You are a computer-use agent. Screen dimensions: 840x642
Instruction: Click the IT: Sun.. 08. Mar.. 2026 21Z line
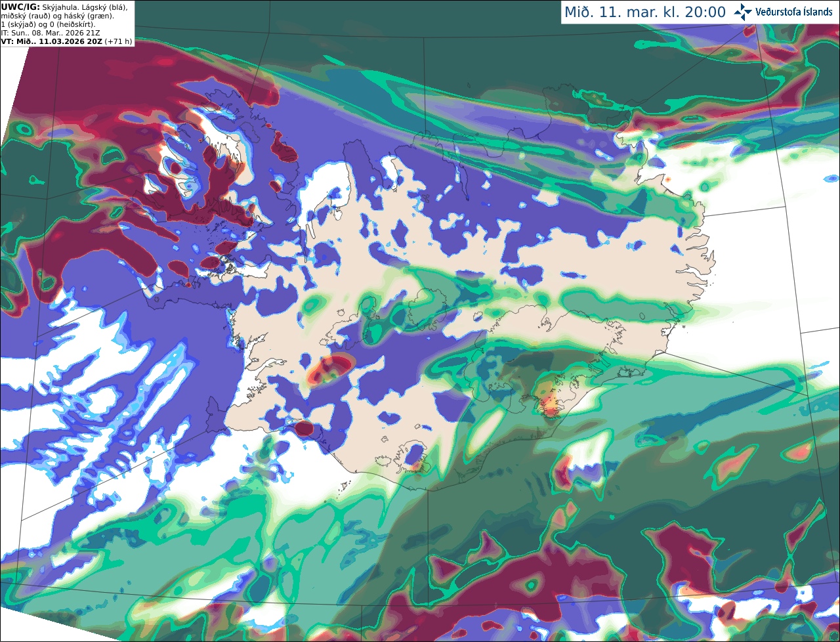[x=51, y=33]
